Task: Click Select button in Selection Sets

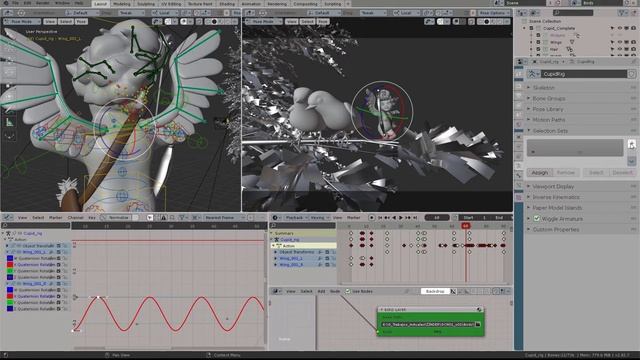Action: tap(596, 173)
